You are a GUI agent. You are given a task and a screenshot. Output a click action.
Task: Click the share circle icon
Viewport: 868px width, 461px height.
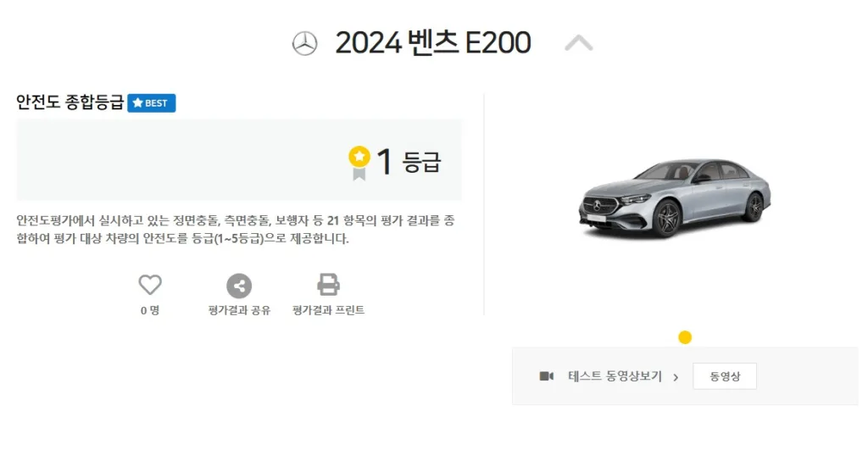click(239, 286)
